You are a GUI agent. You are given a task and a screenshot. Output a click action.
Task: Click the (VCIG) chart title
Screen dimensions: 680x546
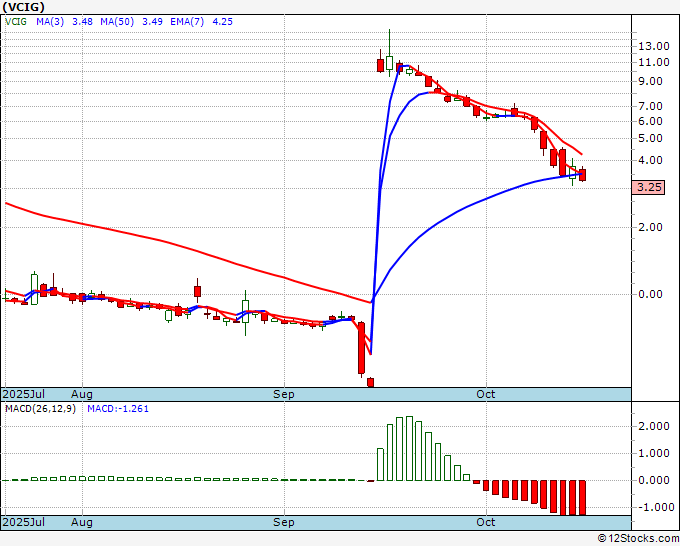click(23, 7)
